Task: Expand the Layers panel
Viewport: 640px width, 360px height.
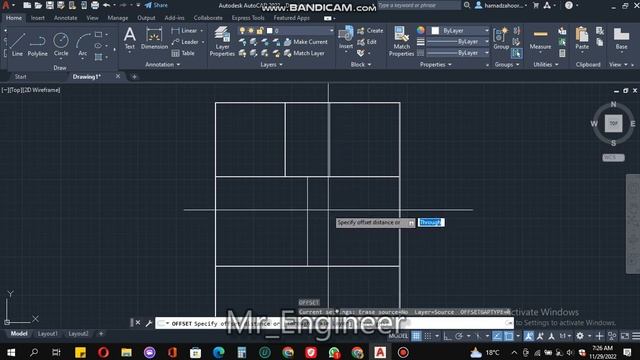Action: click(271, 64)
